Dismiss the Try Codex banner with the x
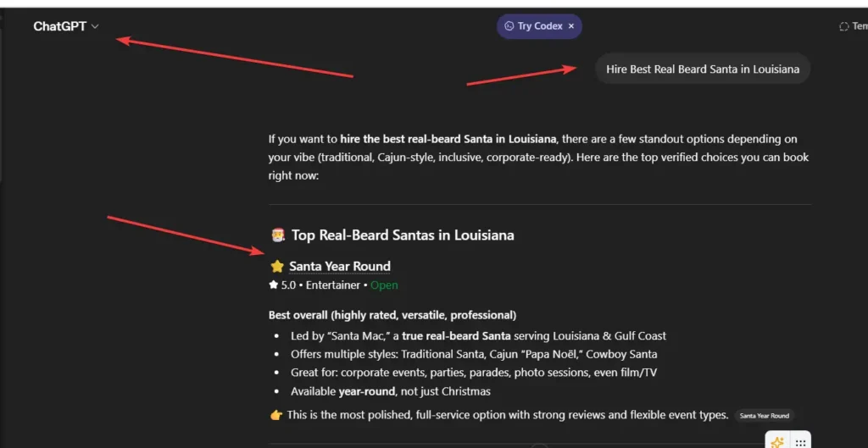Viewport: 868px width, 448px height. tap(571, 26)
